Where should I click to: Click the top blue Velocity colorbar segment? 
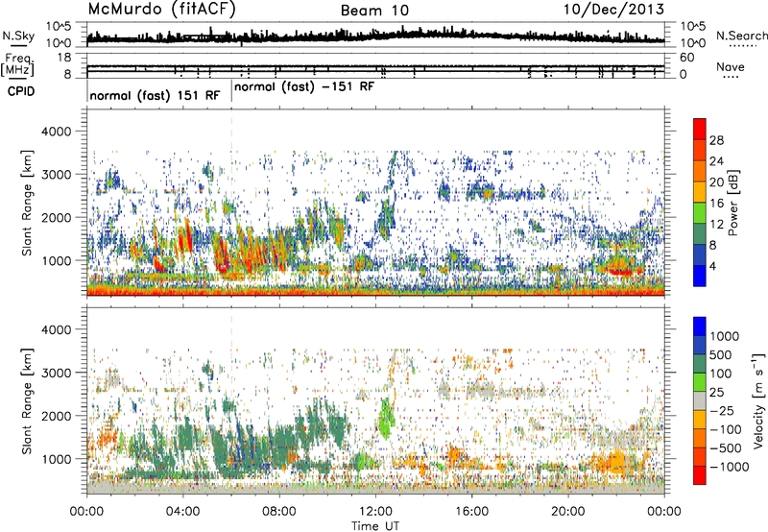[700, 326]
